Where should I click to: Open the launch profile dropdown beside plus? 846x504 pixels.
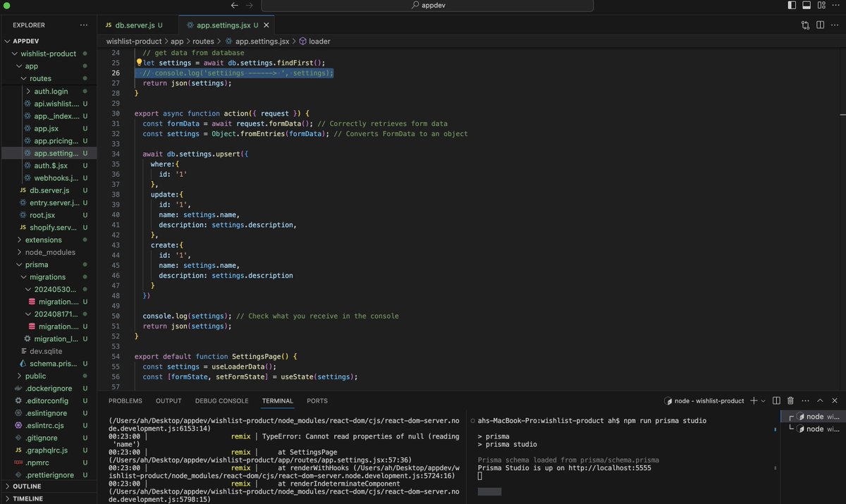[764, 400]
